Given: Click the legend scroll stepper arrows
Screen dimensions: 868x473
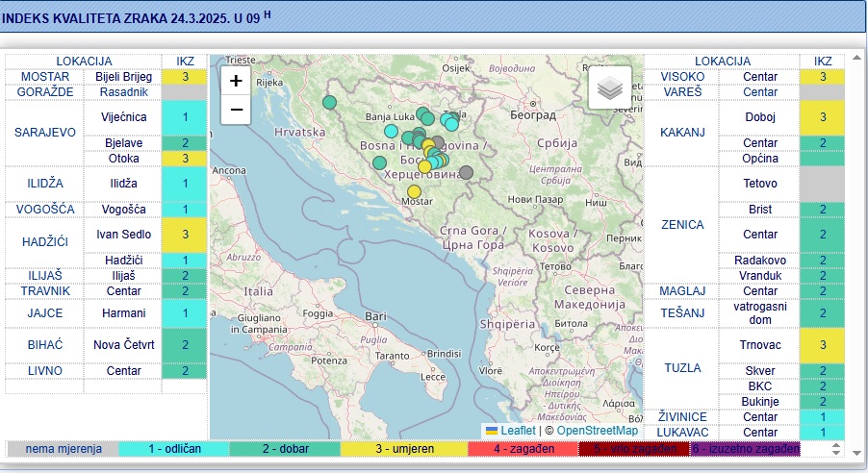Looking at the screenshot, I should pos(835,448).
